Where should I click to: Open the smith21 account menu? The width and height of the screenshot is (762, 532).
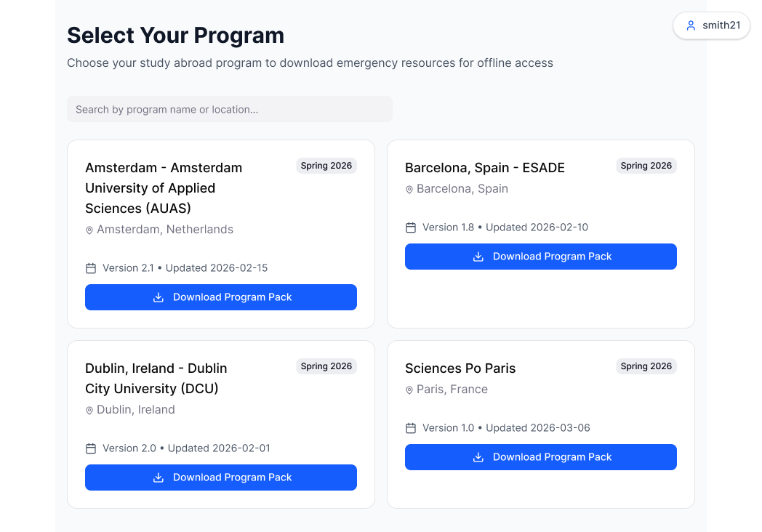[x=712, y=25]
